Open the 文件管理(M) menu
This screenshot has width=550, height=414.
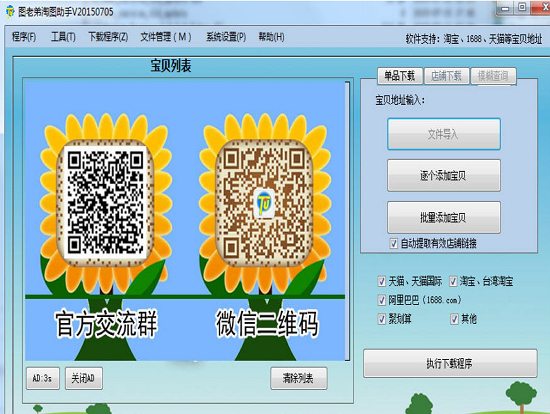[x=166, y=37]
